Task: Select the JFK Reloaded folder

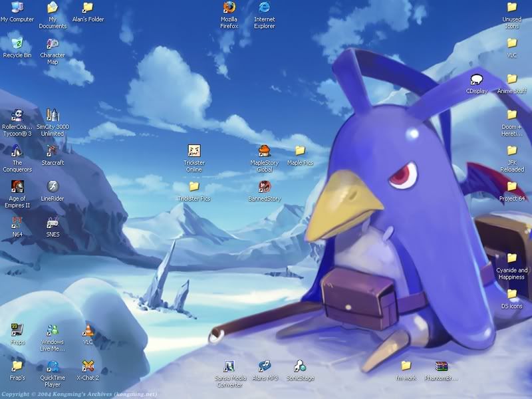Action: click(x=511, y=158)
